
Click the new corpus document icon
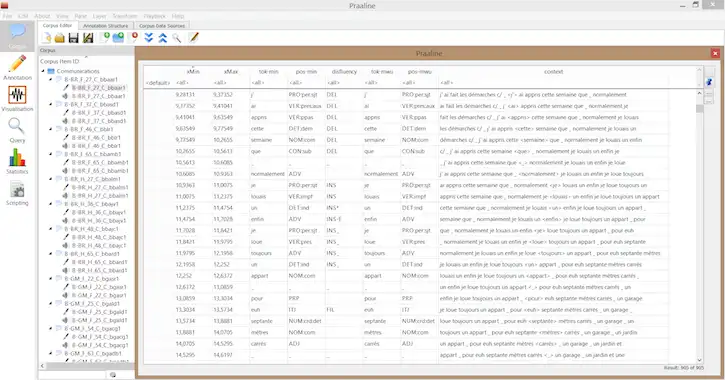point(46,38)
